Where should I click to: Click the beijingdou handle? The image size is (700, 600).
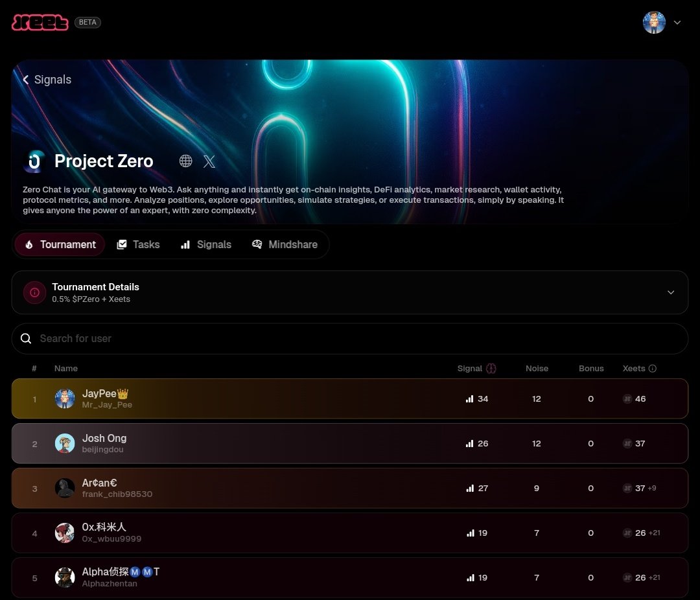point(102,450)
